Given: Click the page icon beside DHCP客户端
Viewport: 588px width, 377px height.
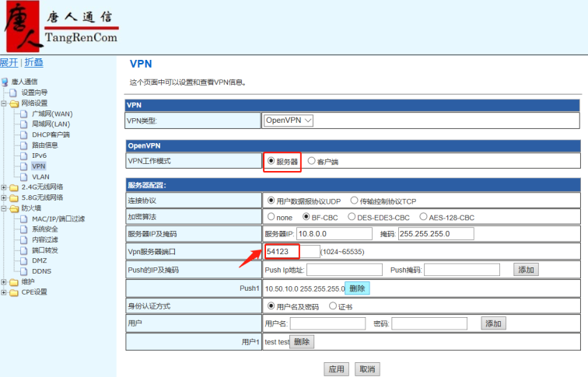Looking at the screenshot, I should tap(24, 134).
